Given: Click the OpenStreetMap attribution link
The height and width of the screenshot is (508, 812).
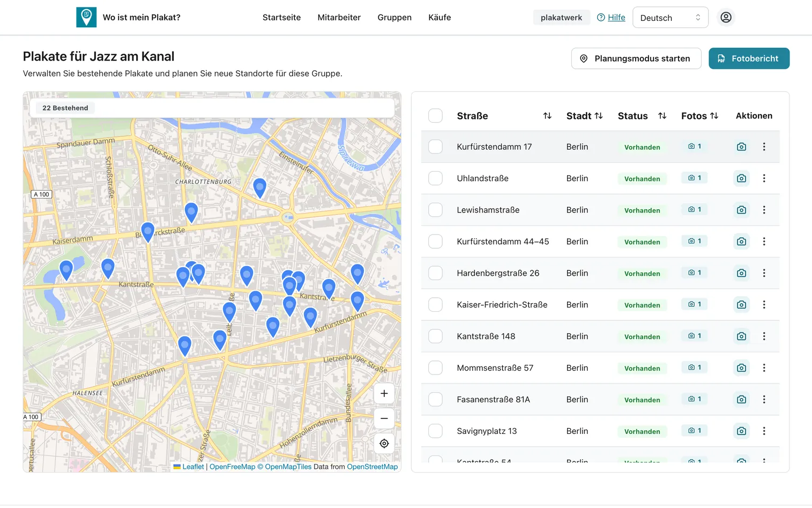Looking at the screenshot, I should (x=373, y=467).
